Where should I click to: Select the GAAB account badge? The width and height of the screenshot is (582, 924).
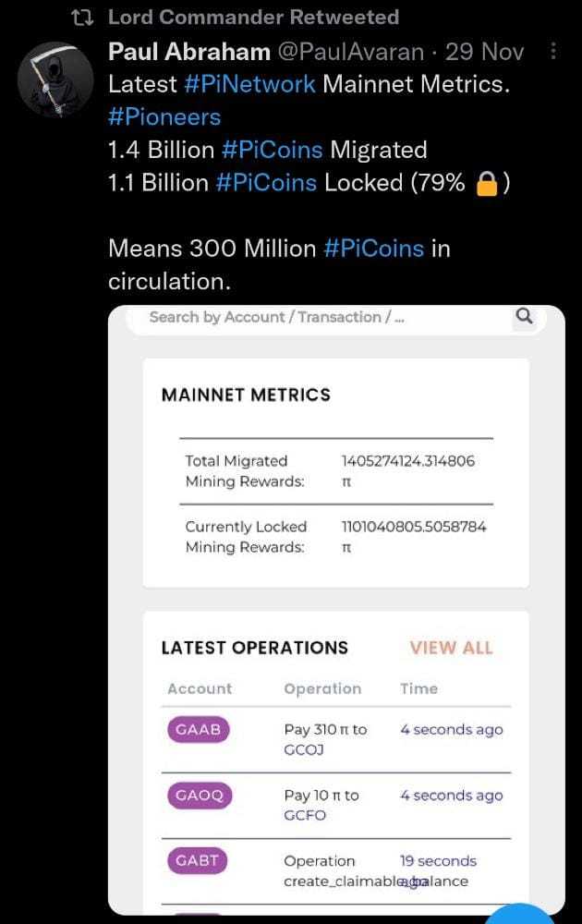coord(198,730)
